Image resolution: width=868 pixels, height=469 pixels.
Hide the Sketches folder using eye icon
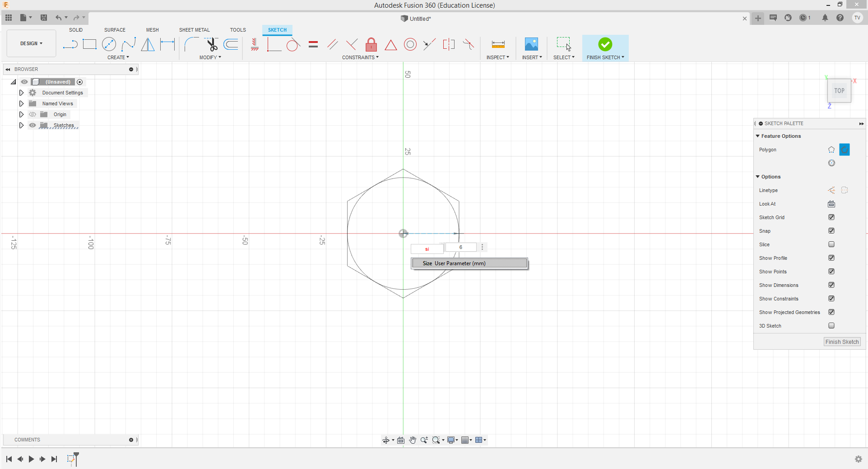coord(32,125)
